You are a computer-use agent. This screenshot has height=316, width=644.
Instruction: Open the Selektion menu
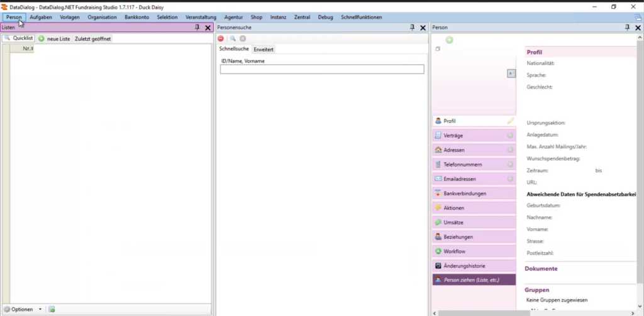pyautogui.click(x=167, y=17)
